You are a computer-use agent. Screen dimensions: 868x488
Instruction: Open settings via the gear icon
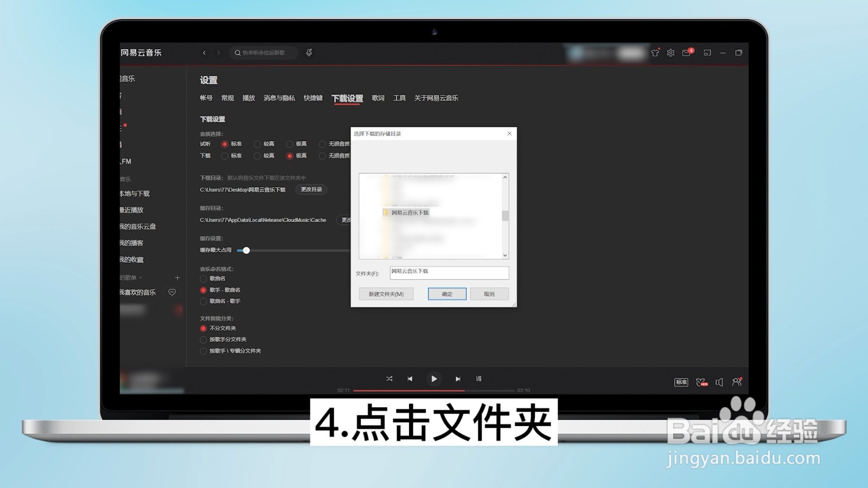click(x=671, y=53)
